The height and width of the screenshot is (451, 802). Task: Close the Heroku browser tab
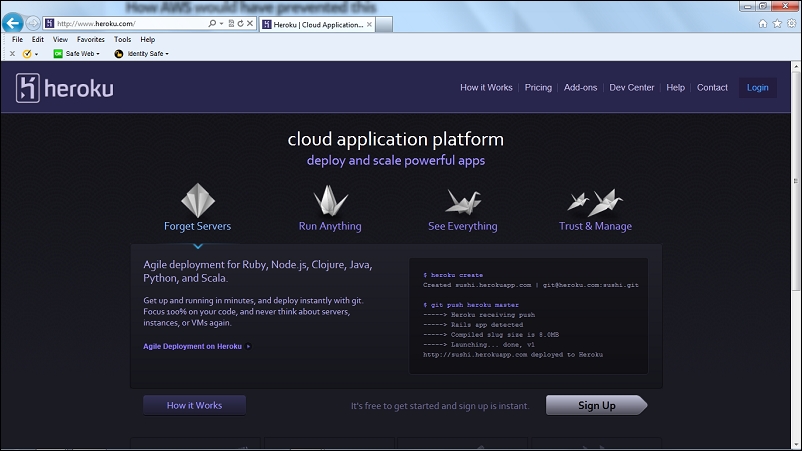(369, 24)
